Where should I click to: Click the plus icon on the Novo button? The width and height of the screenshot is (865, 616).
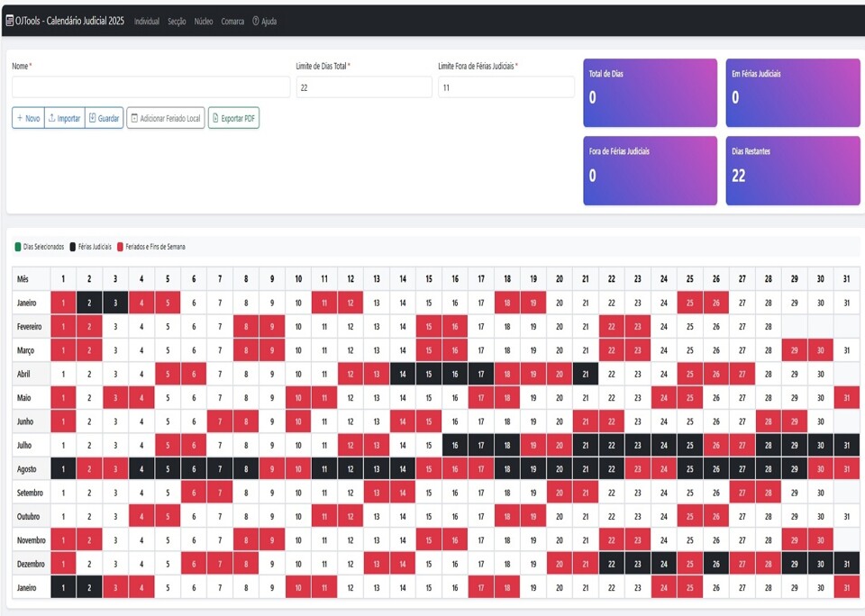(20, 117)
